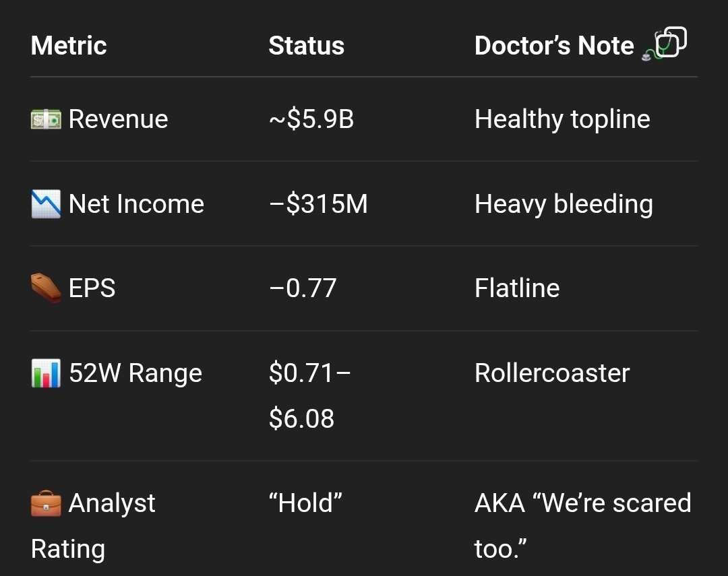Click the ~$5.9B revenue value

(x=311, y=119)
